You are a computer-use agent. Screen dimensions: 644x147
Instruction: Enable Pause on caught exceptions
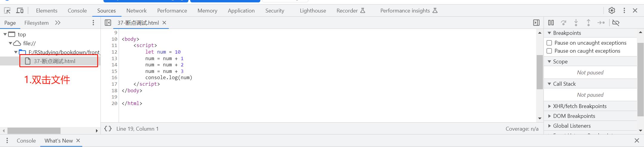(549, 51)
